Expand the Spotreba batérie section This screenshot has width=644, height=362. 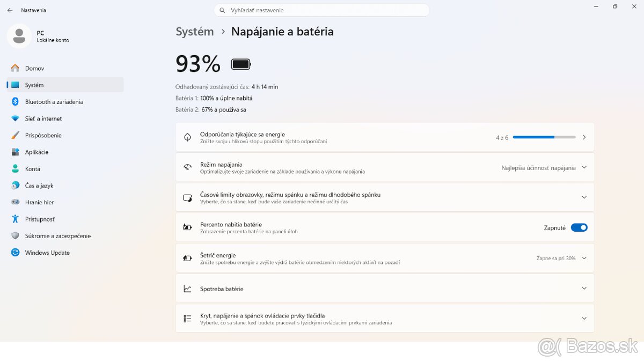(x=584, y=288)
